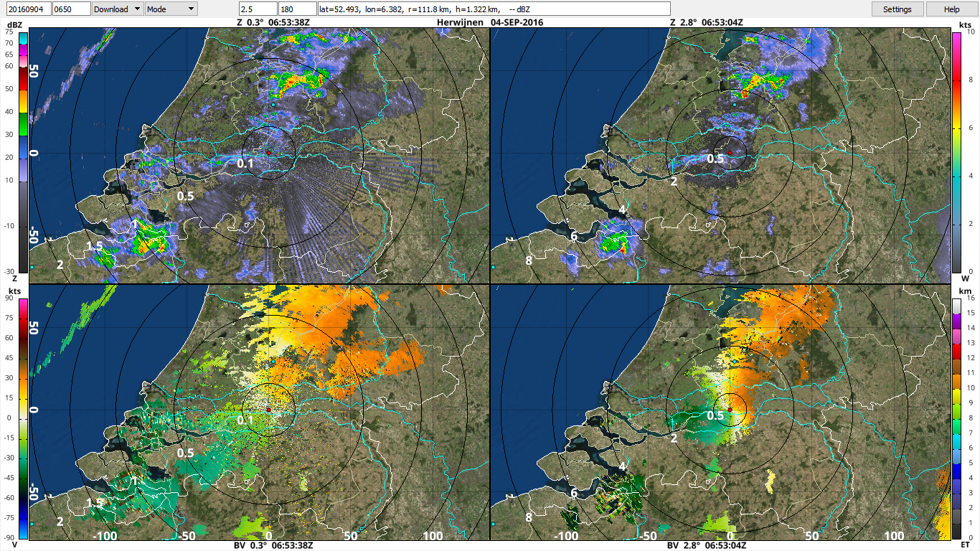980x551 pixels.
Task: Open Settings
Action: coord(897,9)
